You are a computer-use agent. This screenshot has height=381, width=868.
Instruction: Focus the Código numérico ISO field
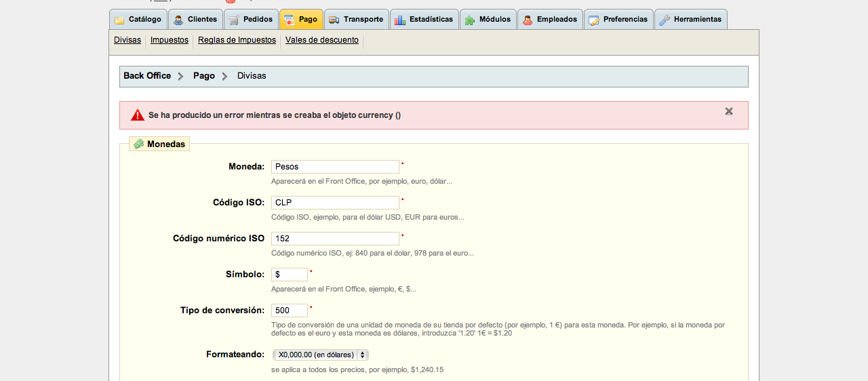pos(335,239)
